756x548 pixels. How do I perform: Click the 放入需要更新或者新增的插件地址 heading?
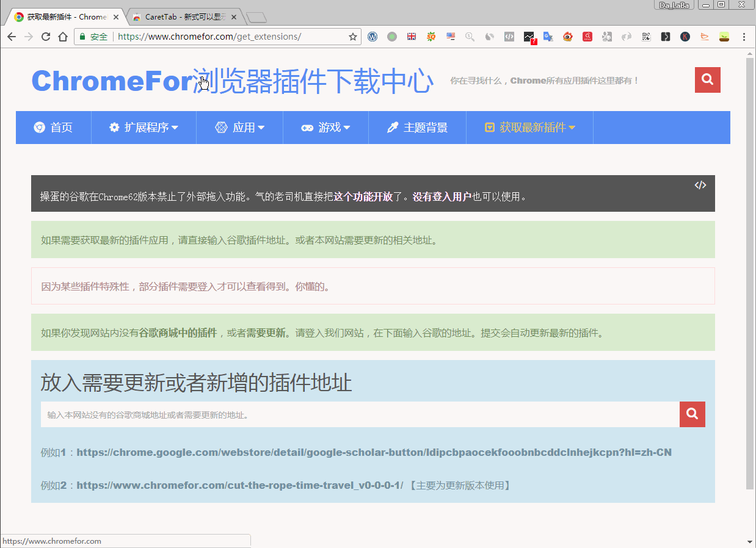coord(196,383)
